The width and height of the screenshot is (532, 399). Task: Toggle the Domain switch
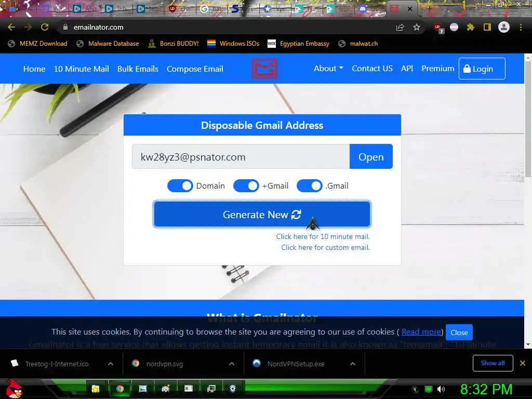180,186
